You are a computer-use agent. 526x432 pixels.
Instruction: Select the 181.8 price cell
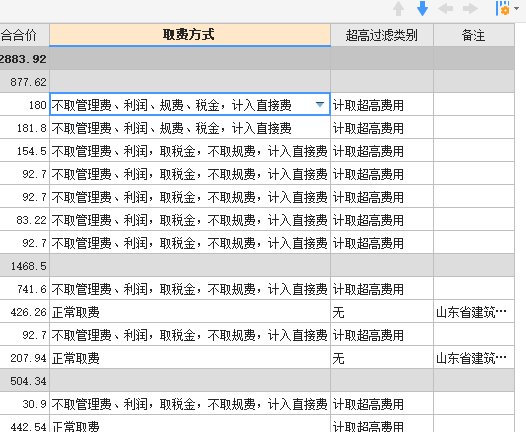pyautogui.click(x=24, y=127)
